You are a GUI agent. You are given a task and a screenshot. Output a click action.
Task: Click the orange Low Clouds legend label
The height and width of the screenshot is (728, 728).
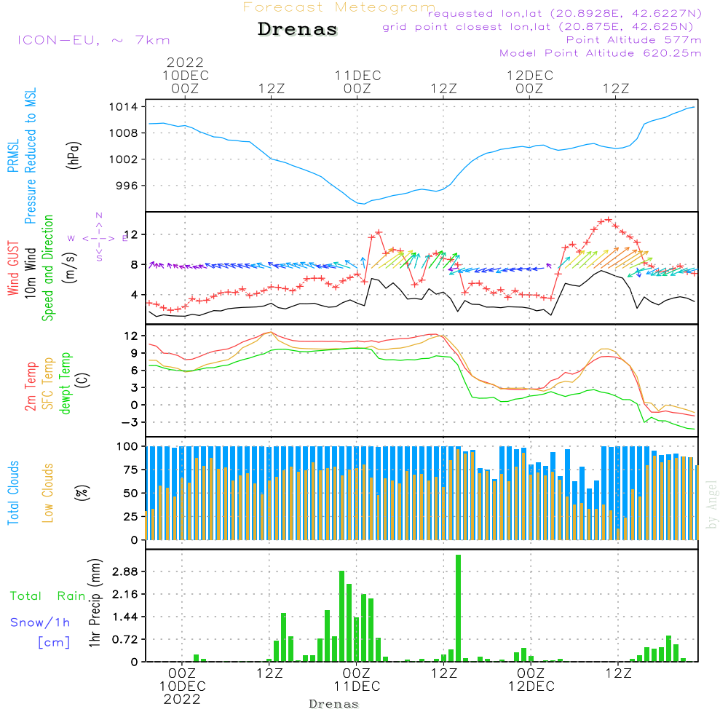[48, 493]
